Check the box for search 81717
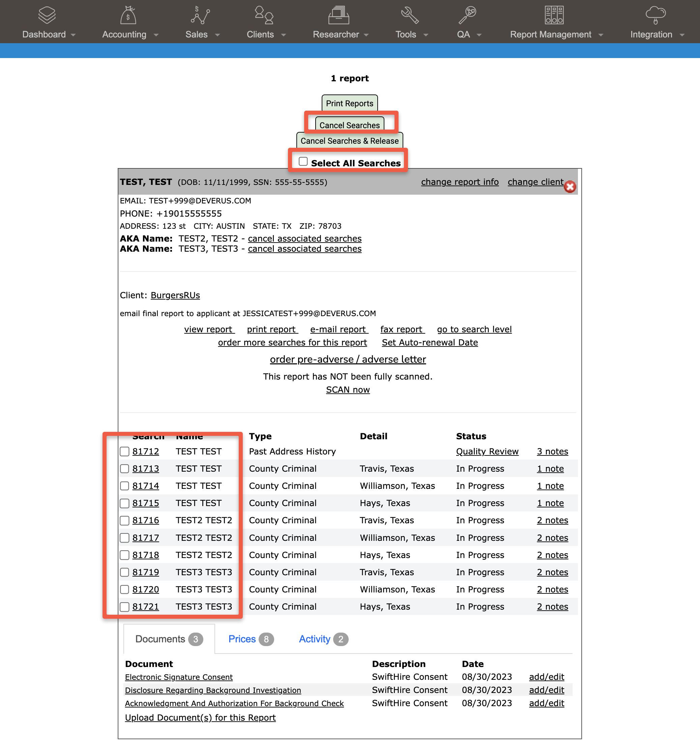The height and width of the screenshot is (751, 700). pos(125,537)
